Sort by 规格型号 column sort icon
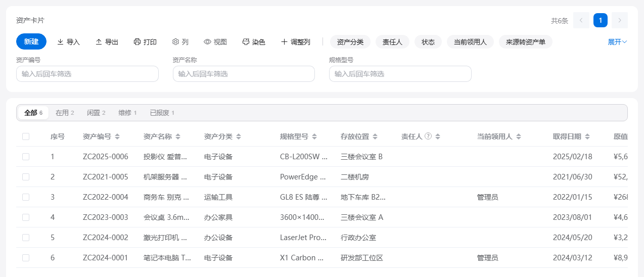Screen dimensions: 644x277 tap(314, 136)
